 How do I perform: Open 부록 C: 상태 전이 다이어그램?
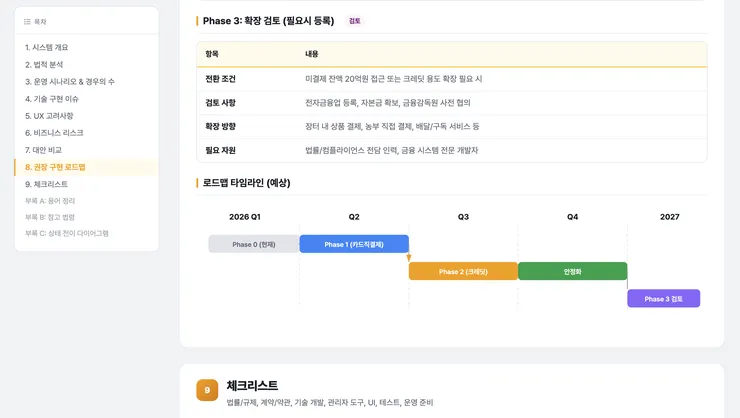67,233
